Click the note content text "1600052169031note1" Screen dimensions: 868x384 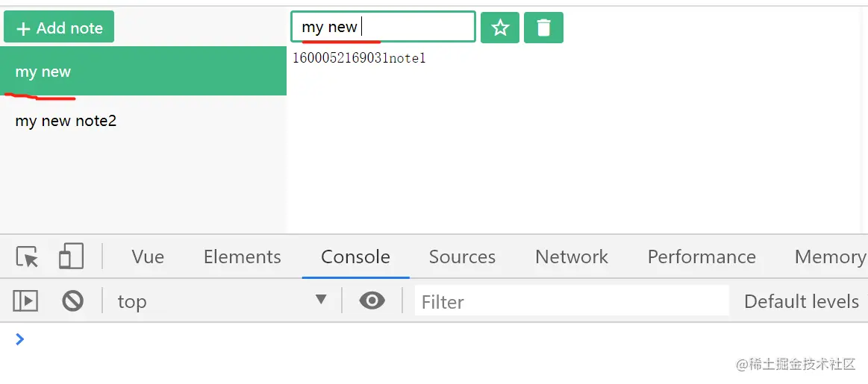359,58
